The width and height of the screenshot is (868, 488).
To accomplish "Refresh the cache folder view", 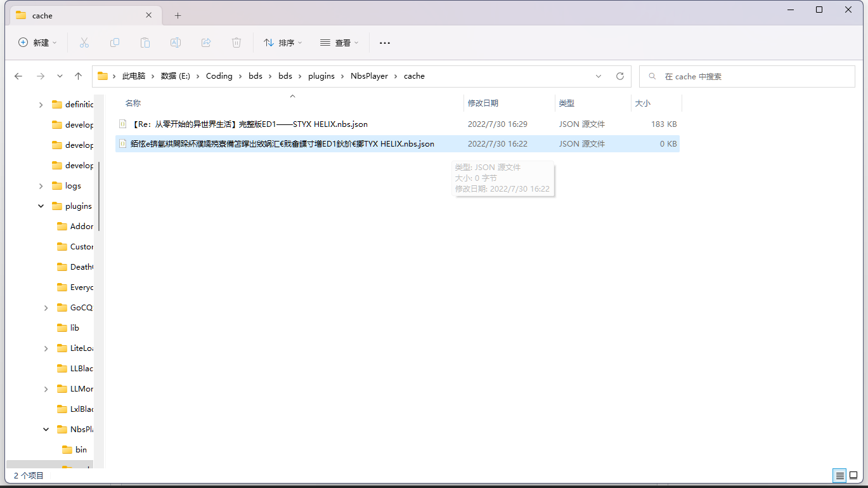I will pos(619,76).
